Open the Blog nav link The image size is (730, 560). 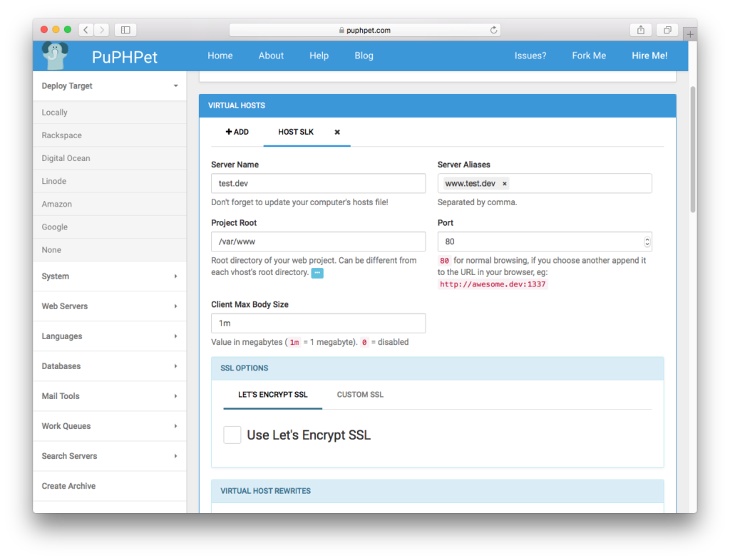364,56
